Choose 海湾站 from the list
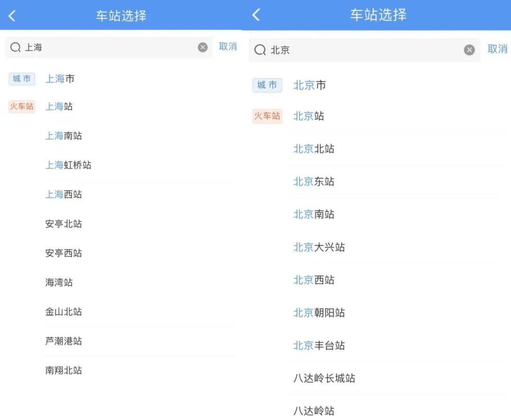The width and height of the screenshot is (511, 420). click(59, 282)
